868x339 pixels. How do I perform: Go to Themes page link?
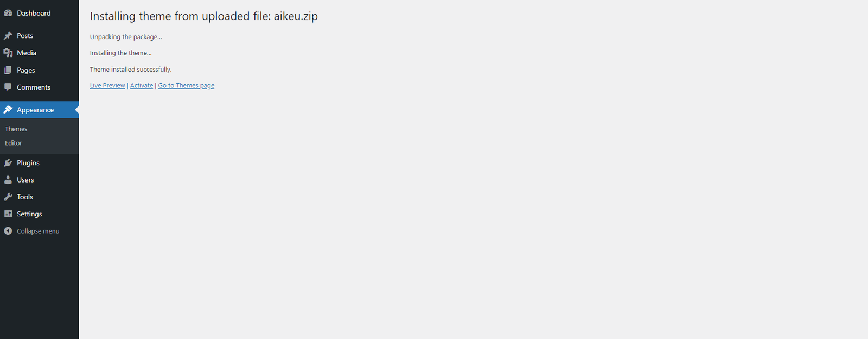[186, 86]
